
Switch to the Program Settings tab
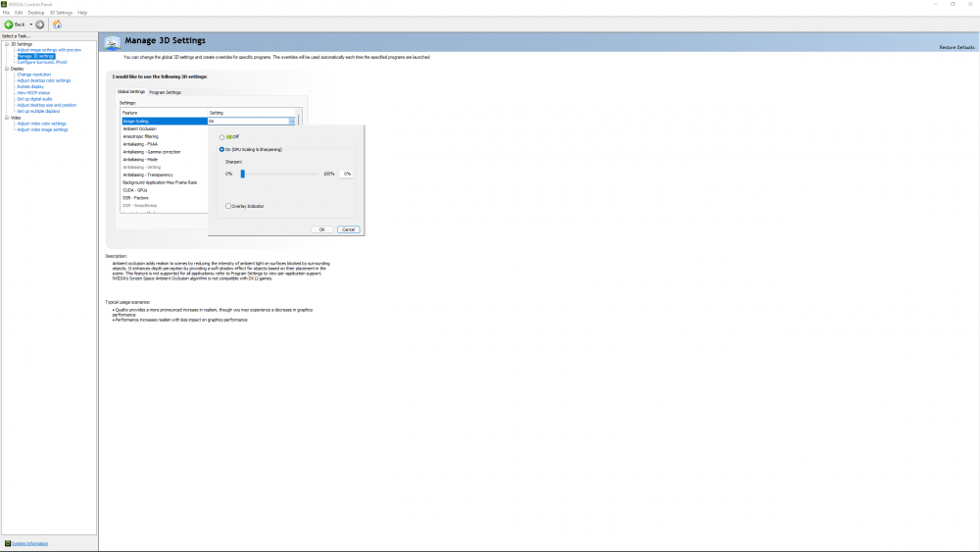(x=165, y=92)
